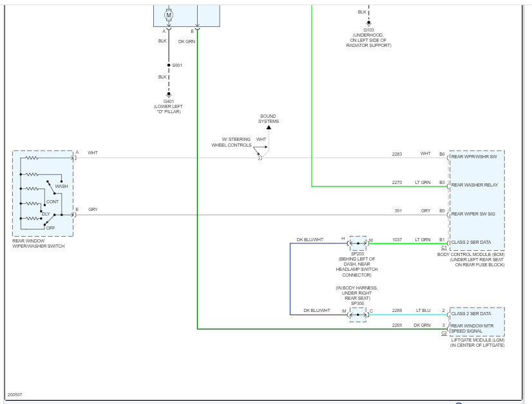Click the G401 ground symbol
Image resolution: width=532 pixels, height=404 pixels.
click(x=169, y=95)
